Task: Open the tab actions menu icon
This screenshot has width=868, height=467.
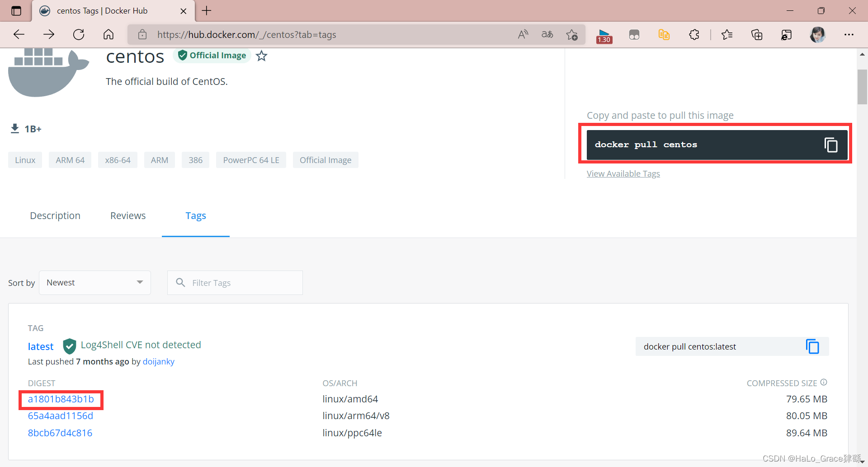Action: click(16, 11)
